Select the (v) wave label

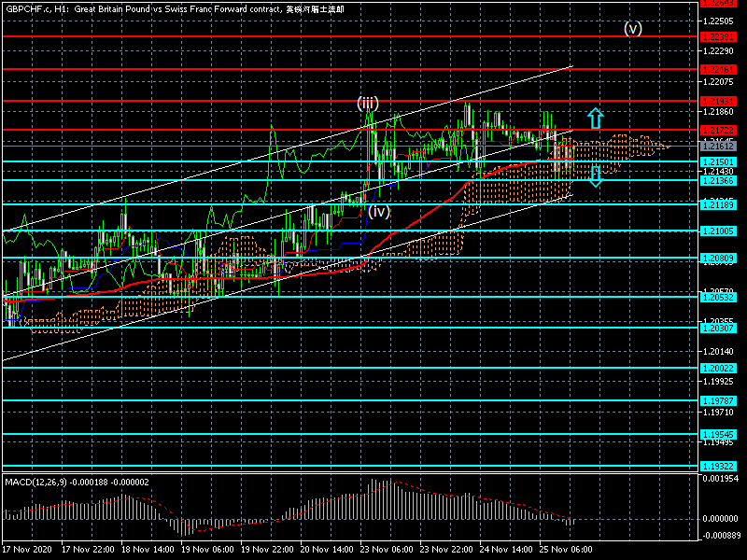[x=633, y=29]
